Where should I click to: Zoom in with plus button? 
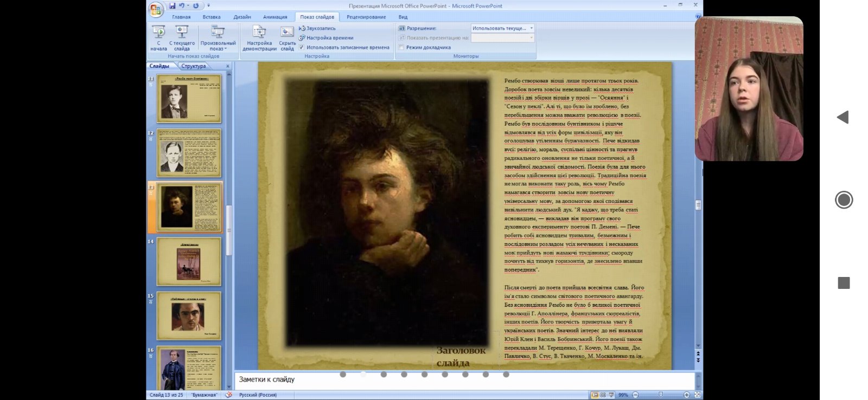coord(687,395)
